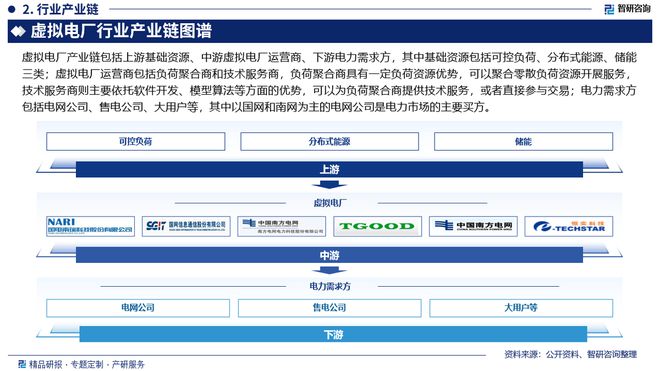Click the NARI company logo
Viewport: 660px width, 371px height.
coord(90,226)
